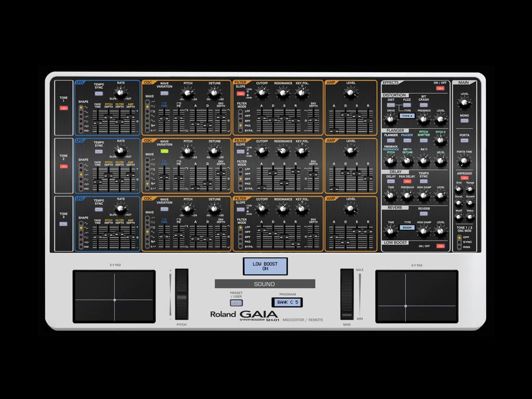
Task: Click the left X-Y pad
Action: coord(114,297)
